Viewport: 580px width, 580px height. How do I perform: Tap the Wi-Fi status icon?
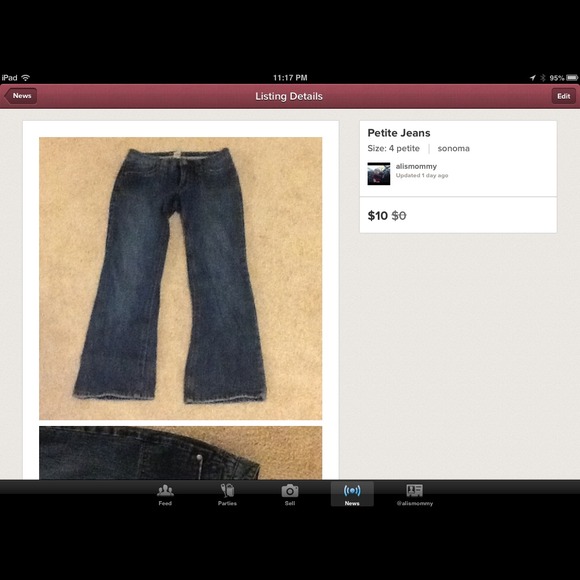(x=26, y=78)
